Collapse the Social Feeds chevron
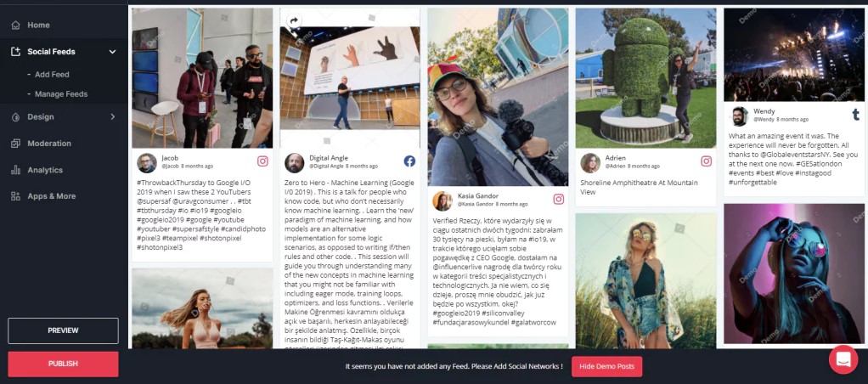This screenshot has height=384, width=868. 112,52
